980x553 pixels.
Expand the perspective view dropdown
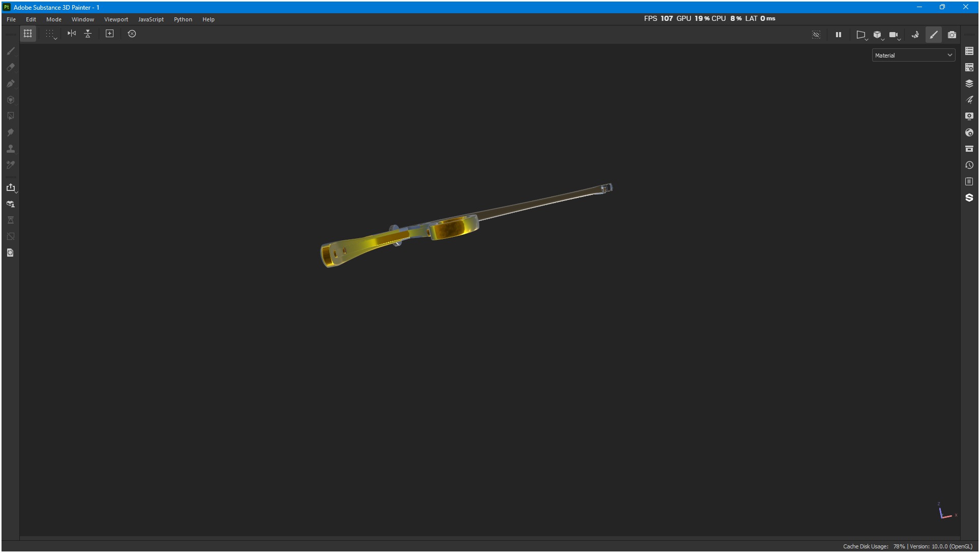[x=861, y=35]
